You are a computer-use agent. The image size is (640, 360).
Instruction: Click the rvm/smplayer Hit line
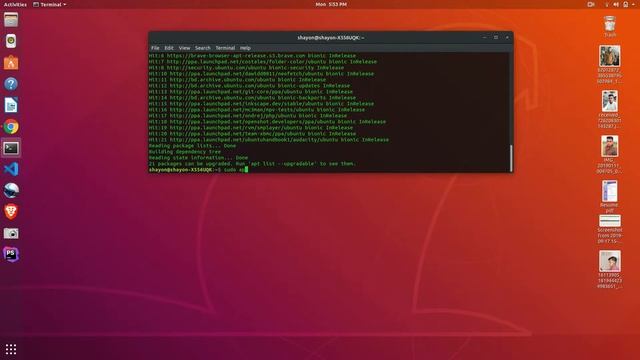click(251, 127)
